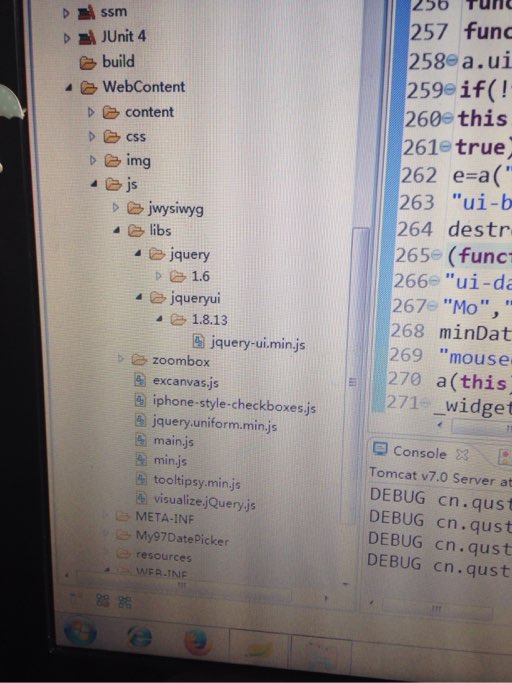
Task: Select jquery-ui.min.js in the tree
Action: 258,344
